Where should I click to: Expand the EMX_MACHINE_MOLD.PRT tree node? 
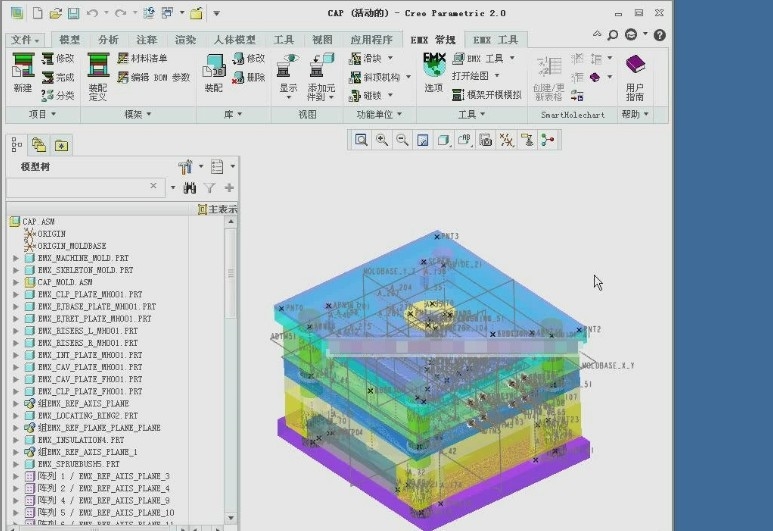(x=16, y=258)
